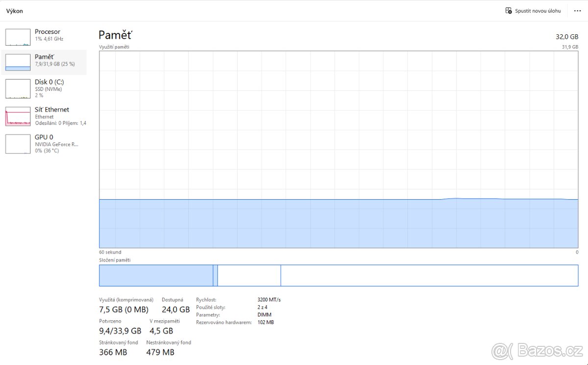Image resolution: width=588 pixels, height=365 pixels.
Task: Click the standby middle segment of memory composition
Action: click(x=249, y=275)
